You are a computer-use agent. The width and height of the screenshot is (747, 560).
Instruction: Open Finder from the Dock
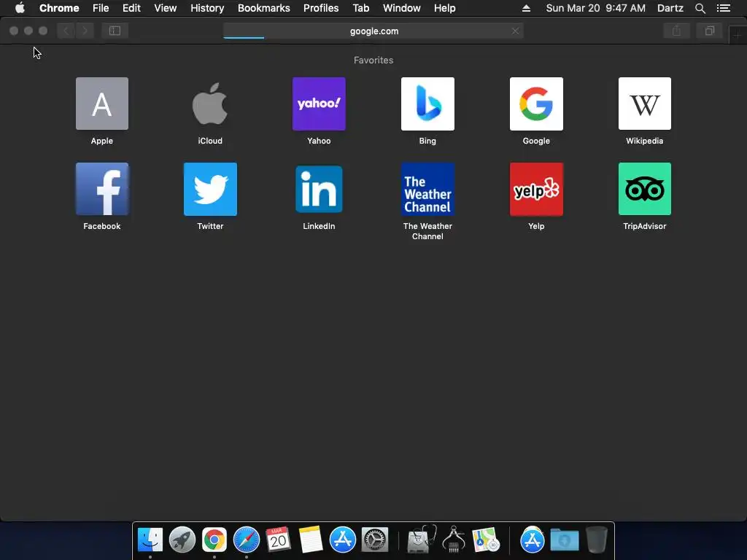point(150,540)
